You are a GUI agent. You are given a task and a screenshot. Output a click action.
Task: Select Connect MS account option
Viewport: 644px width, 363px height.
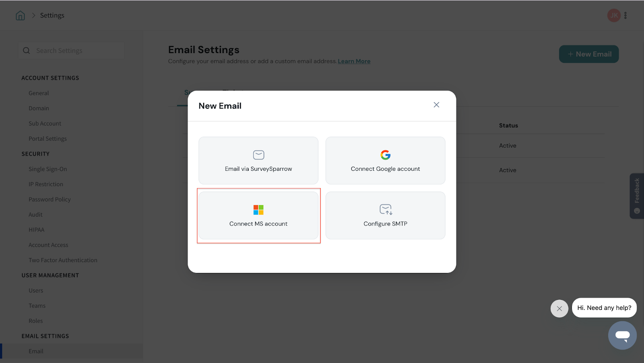pyautogui.click(x=258, y=215)
